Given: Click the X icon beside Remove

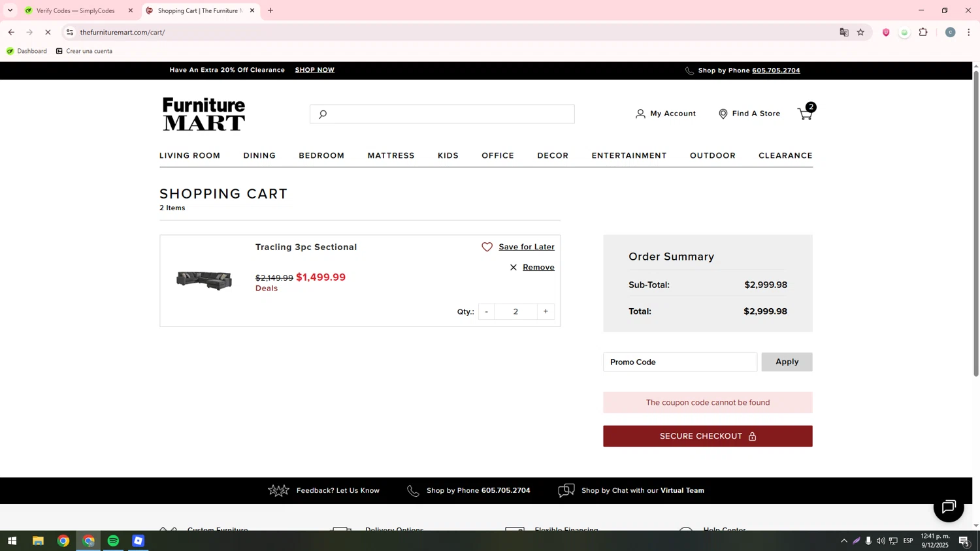Looking at the screenshot, I should (x=514, y=267).
